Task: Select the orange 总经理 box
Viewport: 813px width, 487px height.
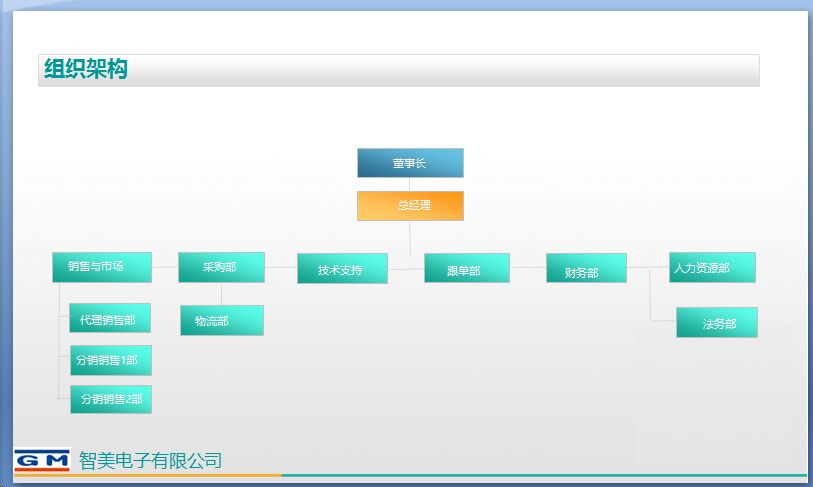Action: tap(410, 206)
